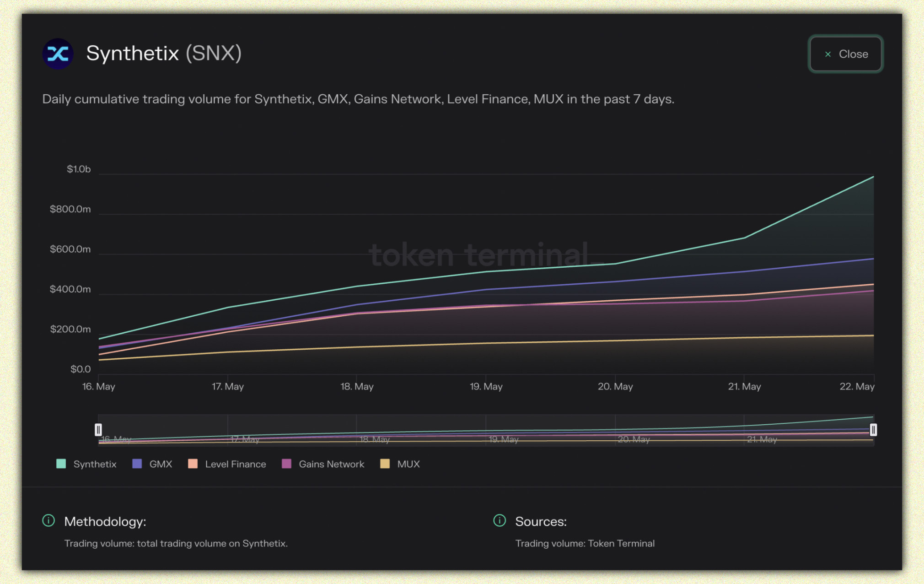This screenshot has height=584, width=924.
Task: Toggle the Synthetix series in legend
Action: tap(86, 464)
